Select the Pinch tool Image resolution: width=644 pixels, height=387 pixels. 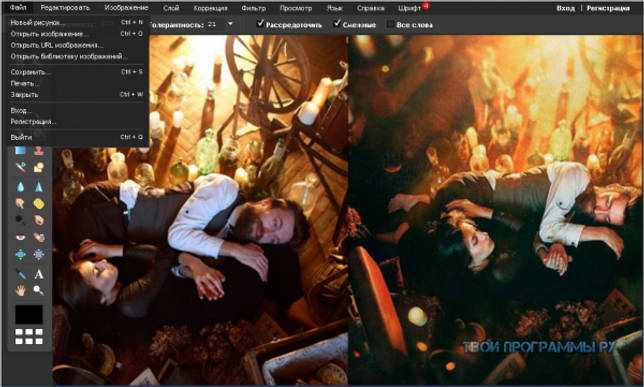coord(39,254)
